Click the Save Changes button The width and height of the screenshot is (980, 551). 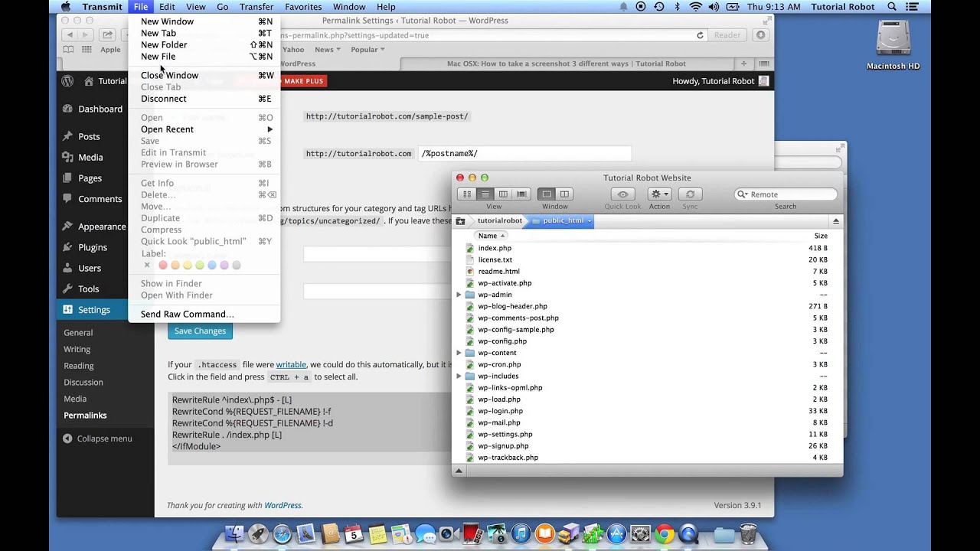pyautogui.click(x=200, y=331)
